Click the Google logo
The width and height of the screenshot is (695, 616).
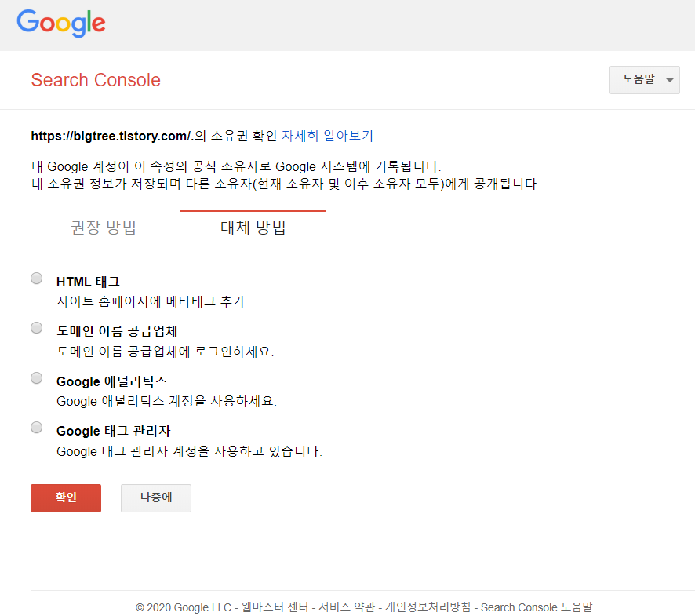(x=61, y=23)
